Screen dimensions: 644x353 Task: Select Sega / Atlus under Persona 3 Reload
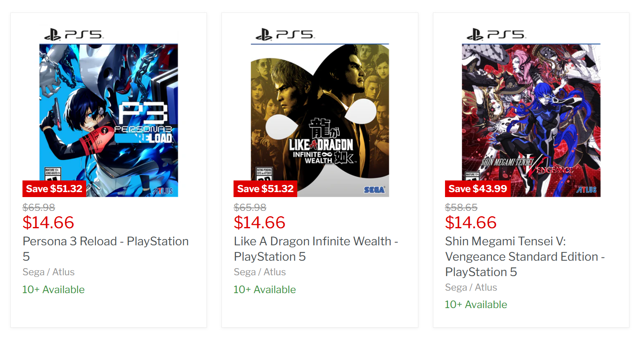click(48, 272)
